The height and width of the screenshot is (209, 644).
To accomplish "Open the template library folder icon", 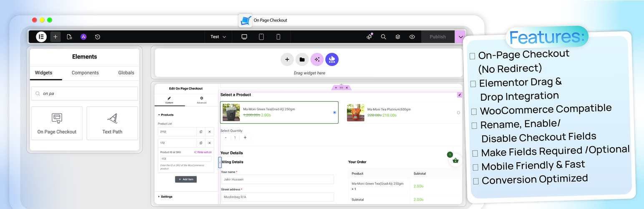I will pos(302,59).
